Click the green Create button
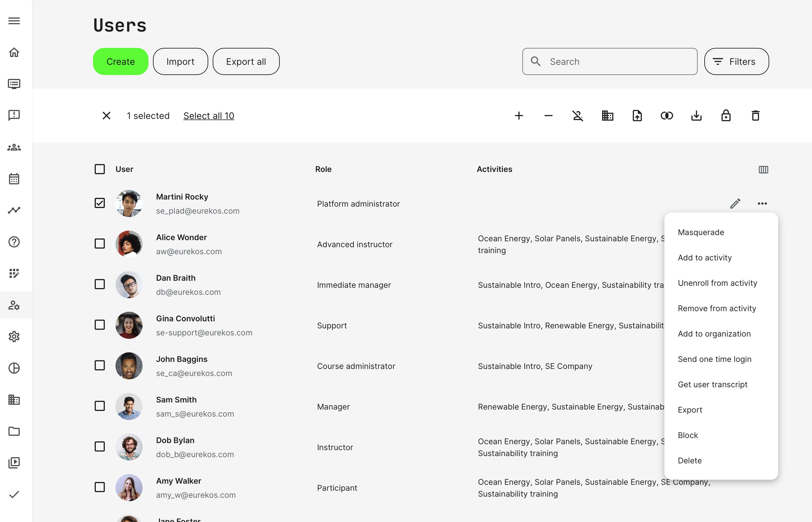This screenshot has height=522, width=812. (x=121, y=62)
